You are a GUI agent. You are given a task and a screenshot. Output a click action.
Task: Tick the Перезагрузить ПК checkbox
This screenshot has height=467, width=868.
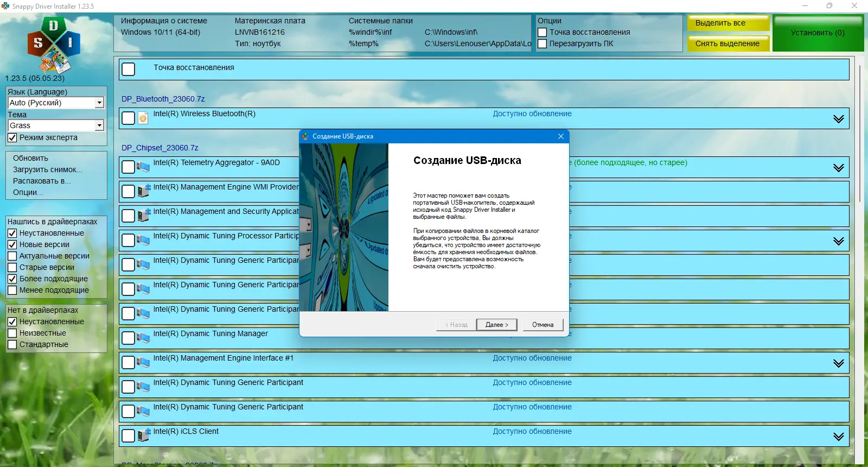542,43
